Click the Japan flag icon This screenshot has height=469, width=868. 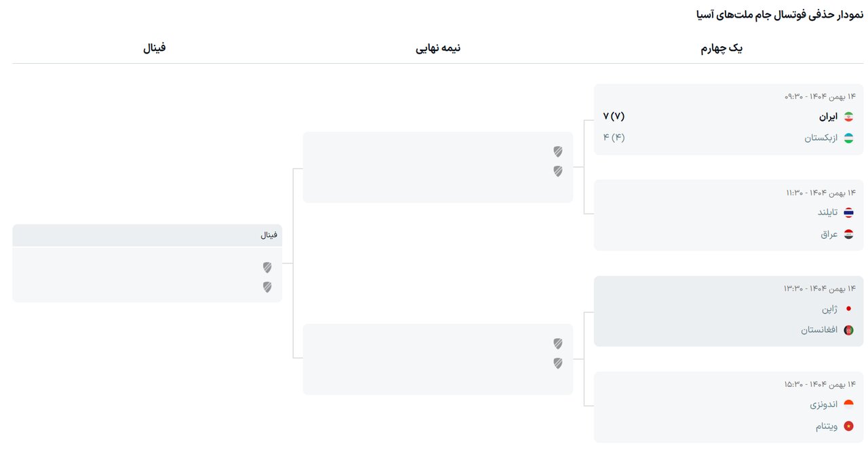pos(848,309)
